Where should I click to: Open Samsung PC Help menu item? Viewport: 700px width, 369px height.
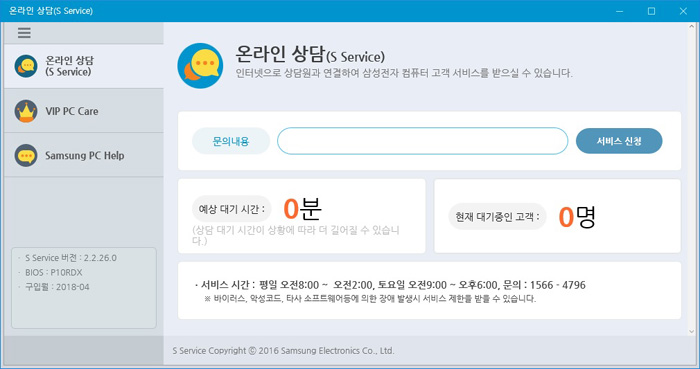click(84, 155)
